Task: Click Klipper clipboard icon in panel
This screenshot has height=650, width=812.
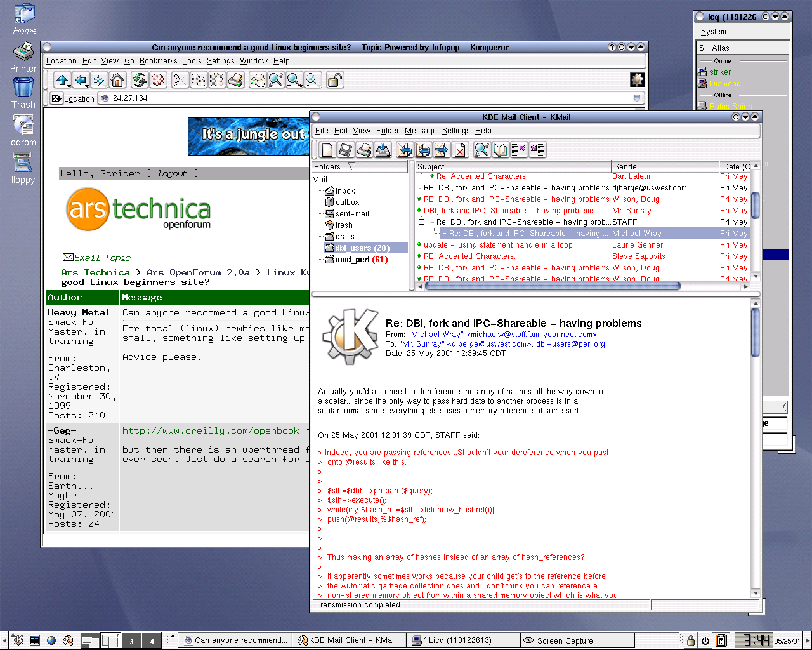Action: coord(721,640)
